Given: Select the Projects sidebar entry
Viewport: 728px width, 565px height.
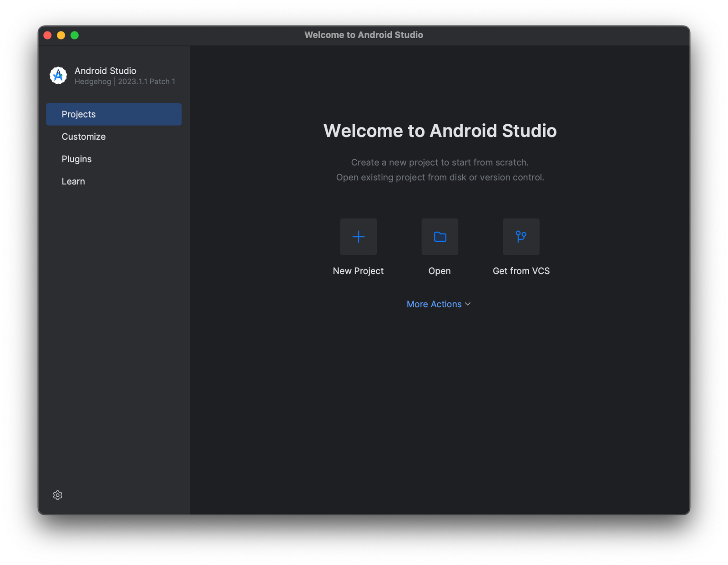Looking at the screenshot, I should (x=78, y=114).
